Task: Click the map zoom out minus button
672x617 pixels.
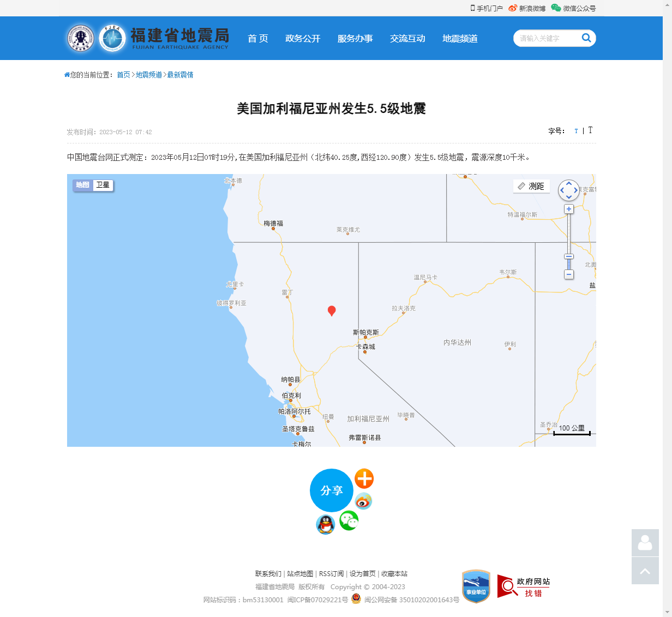Action: [x=569, y=274]
